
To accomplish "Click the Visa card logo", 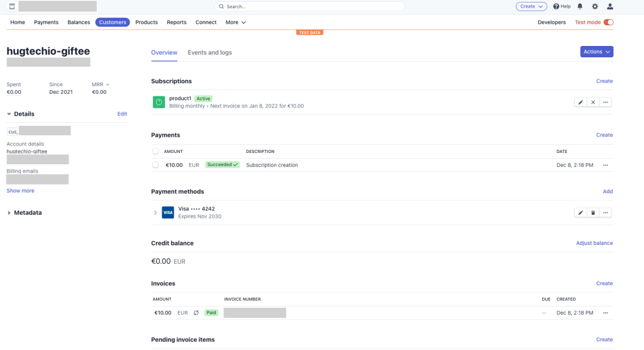I will coord(168,212).
